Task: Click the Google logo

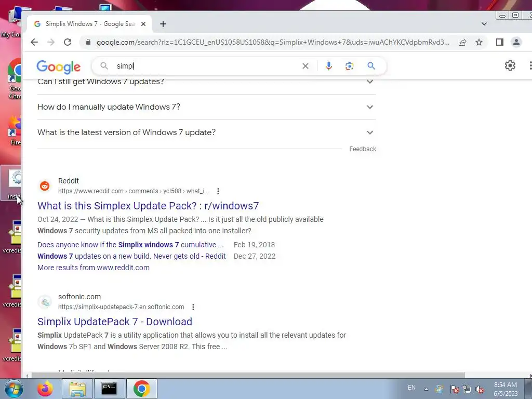Action: [58, 67]
